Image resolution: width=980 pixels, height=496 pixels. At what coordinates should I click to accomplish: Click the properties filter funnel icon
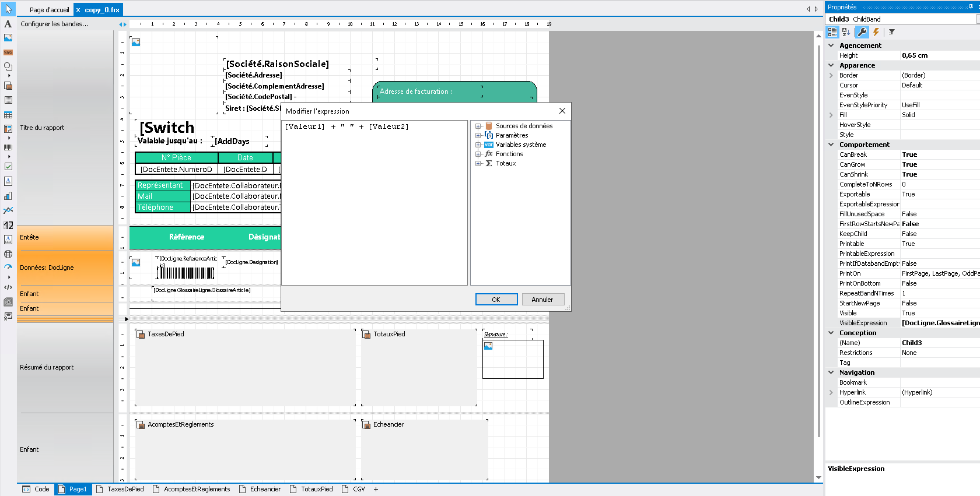pos(892,32)
